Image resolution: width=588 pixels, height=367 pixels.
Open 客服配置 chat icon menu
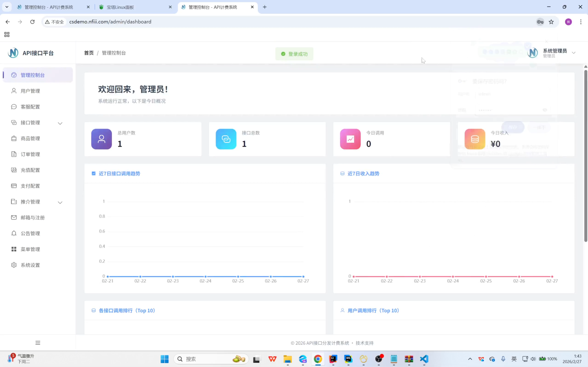tap(30, 107)
